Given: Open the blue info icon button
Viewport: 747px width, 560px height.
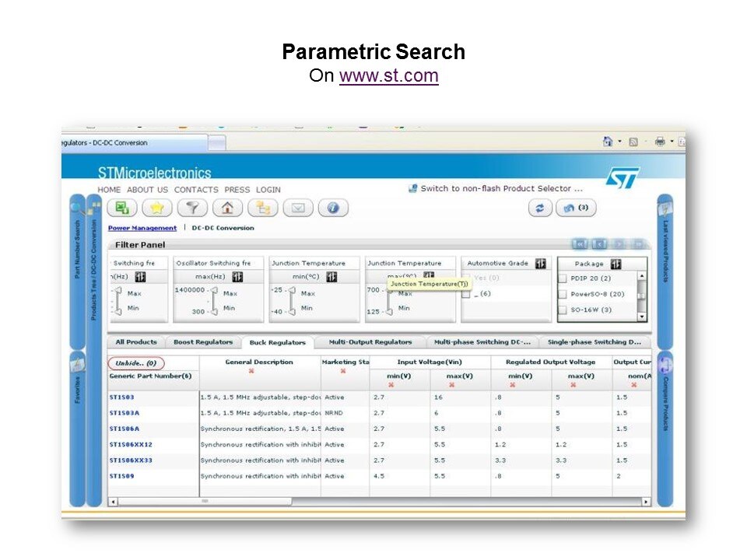Looking at the screenshot, I should point(332,208).
